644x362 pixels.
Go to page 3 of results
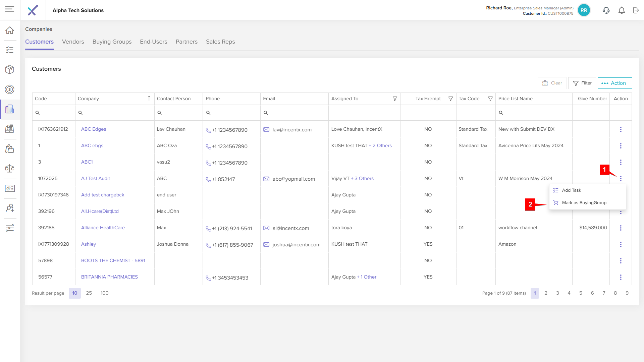[x=557, y=293]
